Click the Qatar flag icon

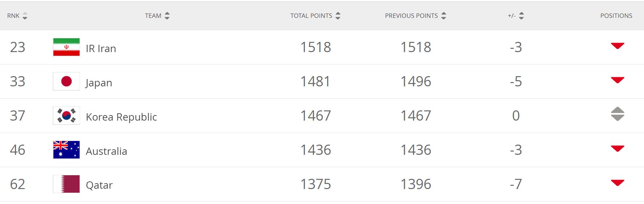(66, 184)
